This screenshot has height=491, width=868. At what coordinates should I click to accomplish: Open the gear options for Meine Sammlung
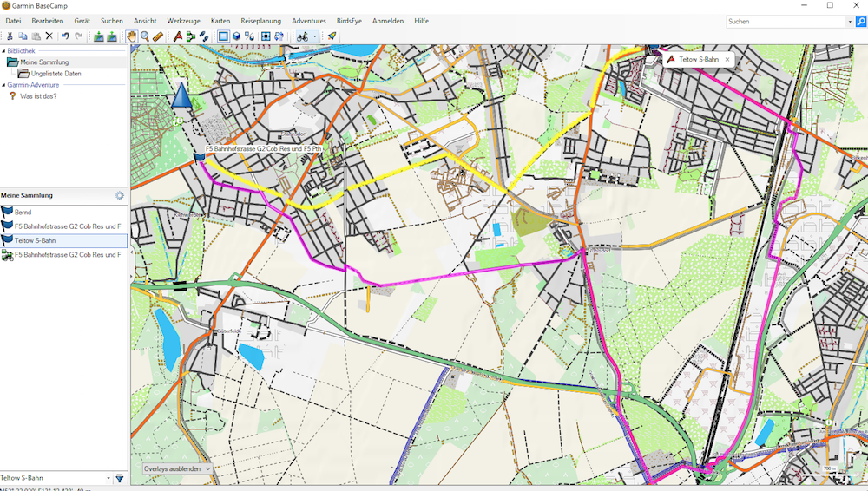(120, 196)
